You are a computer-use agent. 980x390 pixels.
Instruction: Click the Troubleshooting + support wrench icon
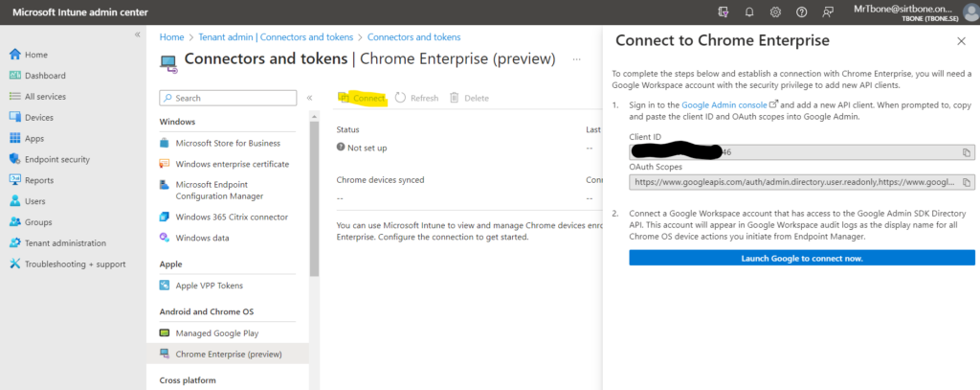click(x=15, y=264)
